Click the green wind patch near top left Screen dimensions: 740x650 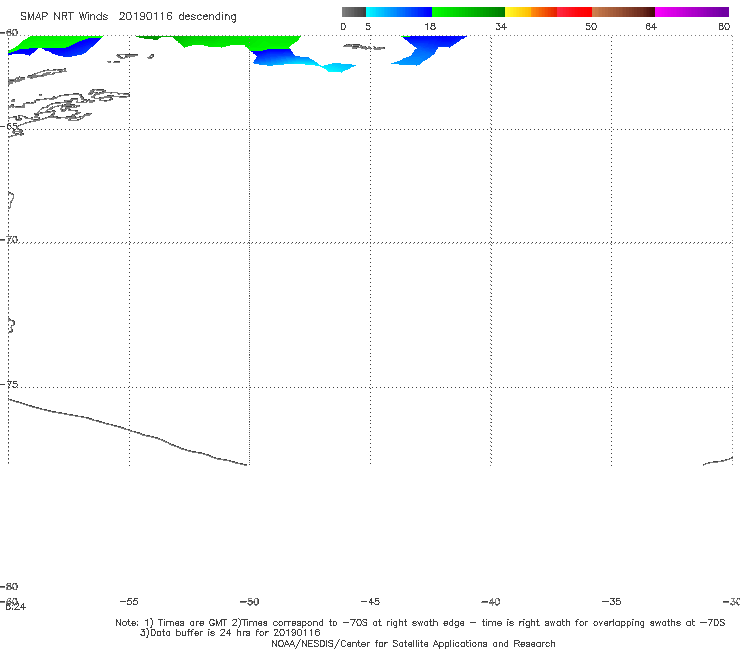click(57, 42)
